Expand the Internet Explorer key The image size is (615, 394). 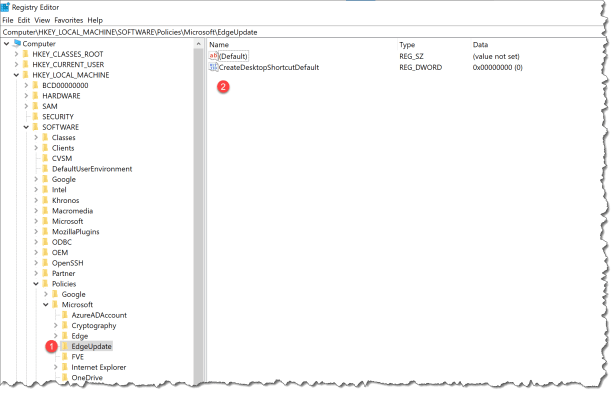[55, 367]
